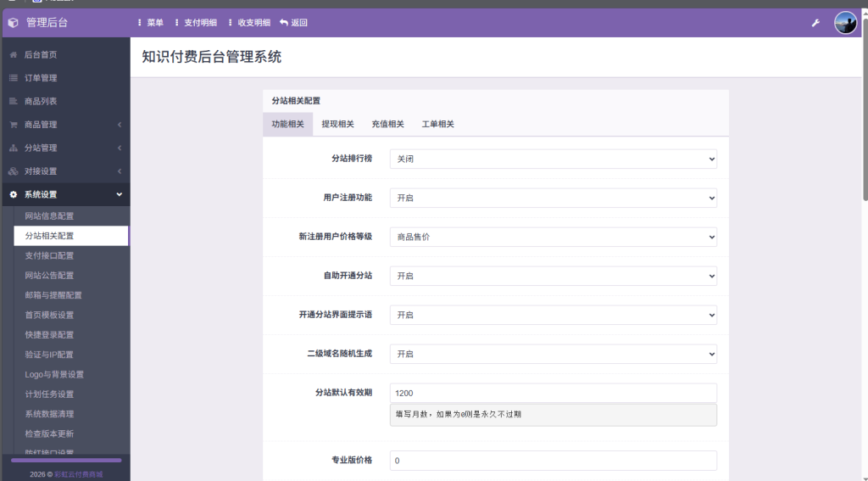Open the 分站排行榜 dropdown
The width and height of the screenshot is (868, 481).
click(553, 159)
